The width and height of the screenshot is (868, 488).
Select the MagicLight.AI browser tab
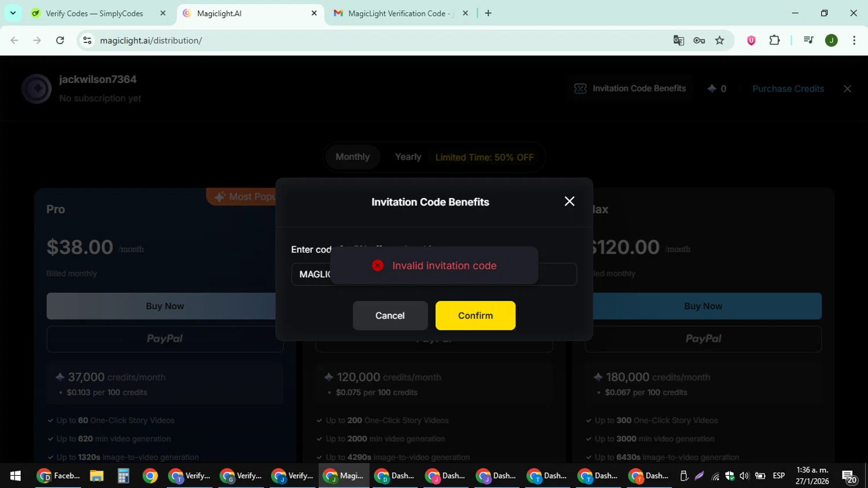click(249, 13)
